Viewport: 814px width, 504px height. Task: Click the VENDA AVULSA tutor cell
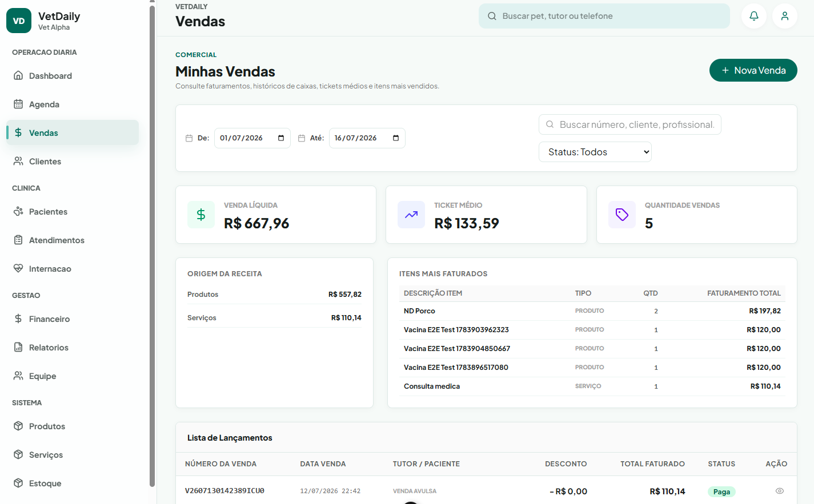point(415,491)
